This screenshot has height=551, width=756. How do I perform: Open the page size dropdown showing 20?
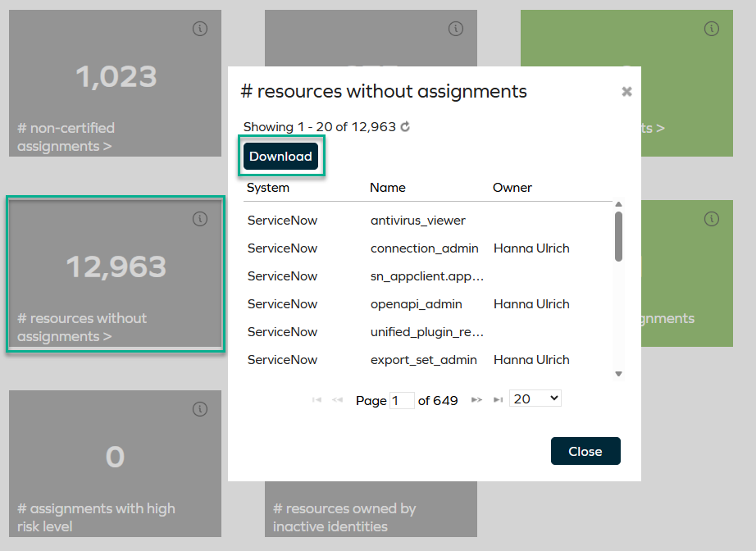click(535, 398)
